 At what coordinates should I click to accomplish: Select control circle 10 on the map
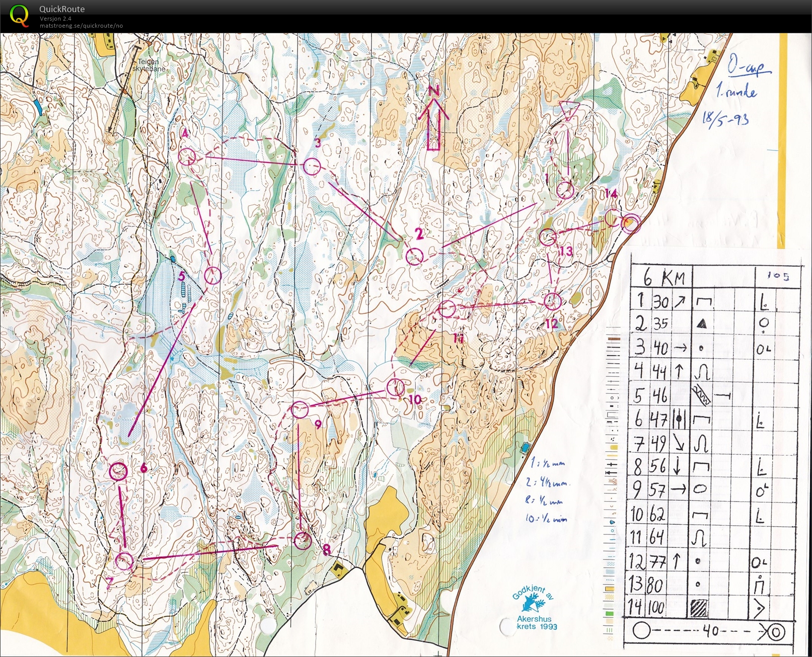click(396, 388)
